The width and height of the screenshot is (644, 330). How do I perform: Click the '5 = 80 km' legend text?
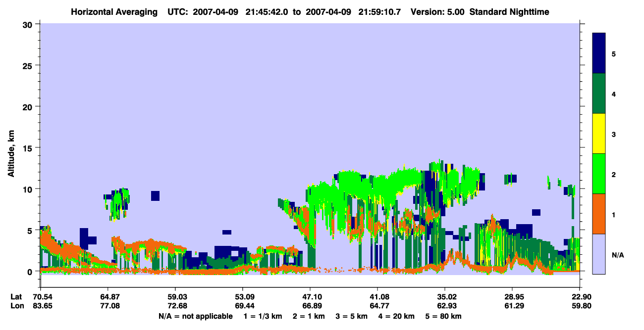pyautogui.click(x=442, y=316)
